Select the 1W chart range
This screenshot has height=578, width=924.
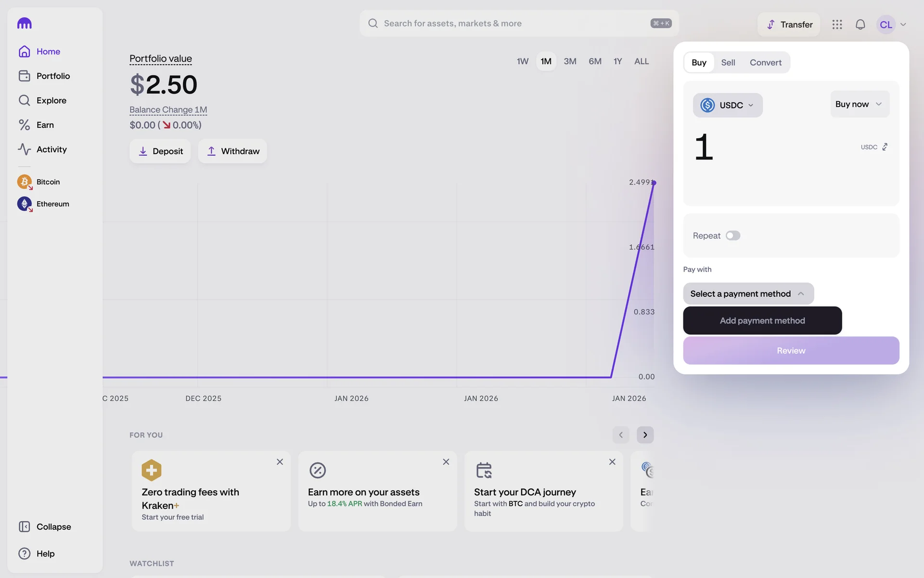[522, 61]
